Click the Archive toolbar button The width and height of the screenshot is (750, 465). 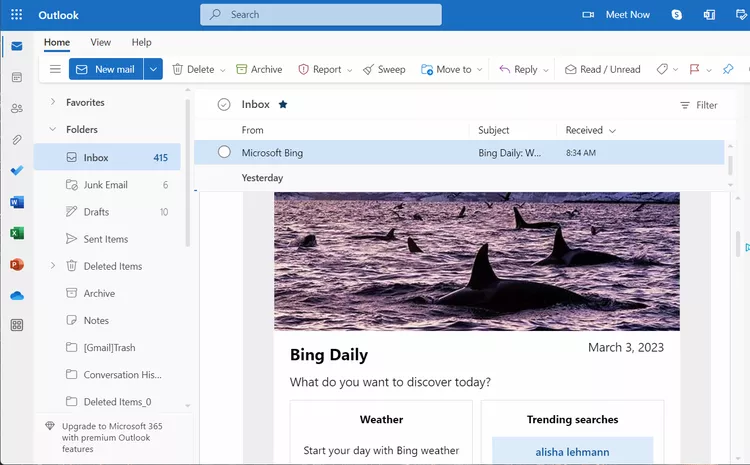click(259, 69)
